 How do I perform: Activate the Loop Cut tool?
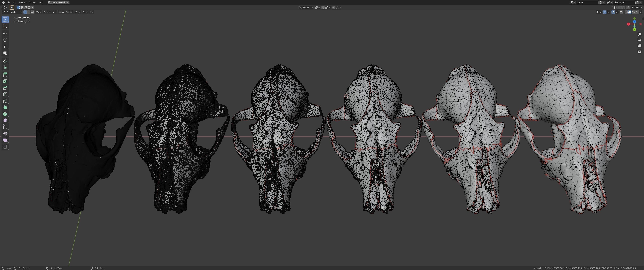point(5,94)
